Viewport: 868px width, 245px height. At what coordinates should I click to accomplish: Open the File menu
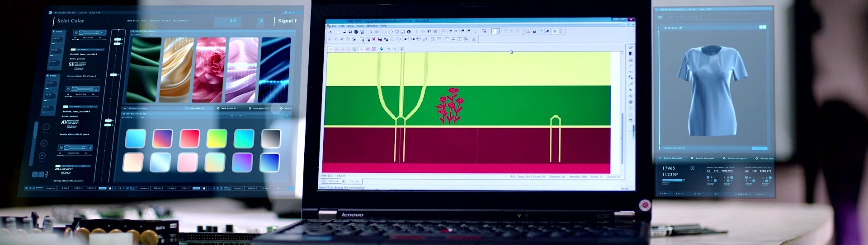point(334,26)
